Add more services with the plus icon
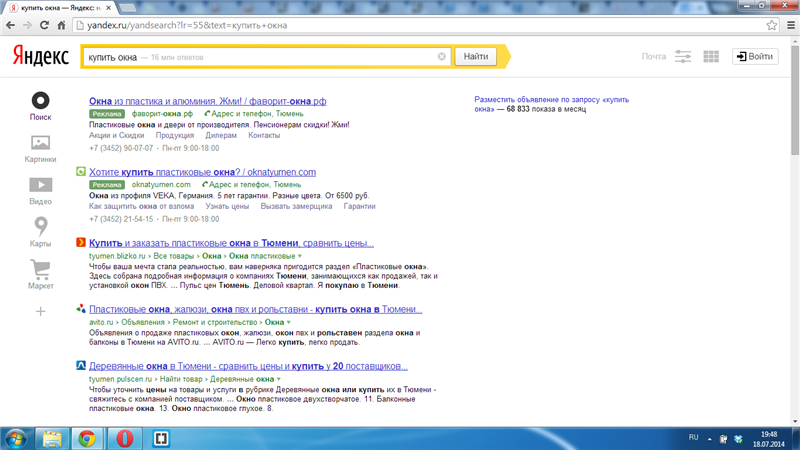 (x=40, y=311)
